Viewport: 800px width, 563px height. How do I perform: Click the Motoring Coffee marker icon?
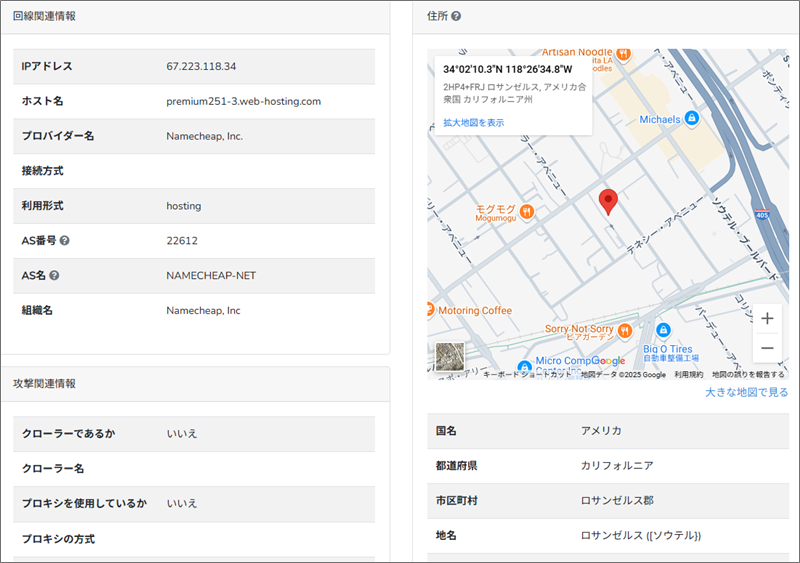tap(430, 309)
